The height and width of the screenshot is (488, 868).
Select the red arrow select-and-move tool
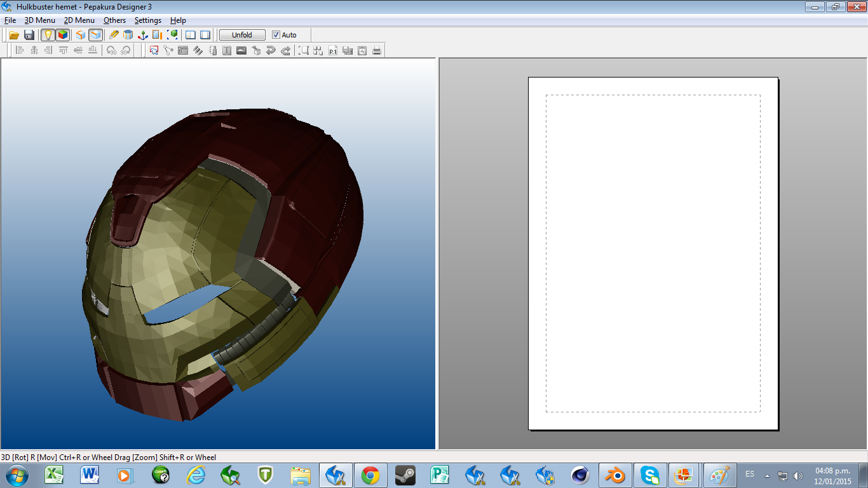[154, 50]
